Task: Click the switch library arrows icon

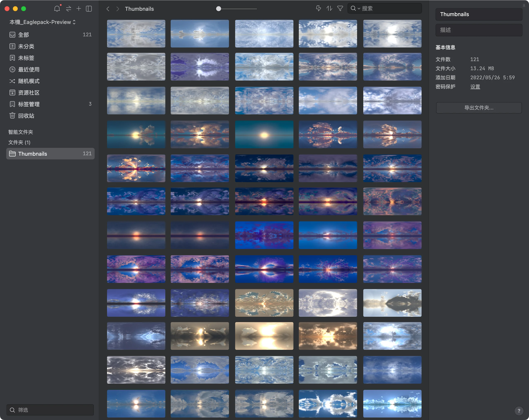Action: tap(68, 9)
